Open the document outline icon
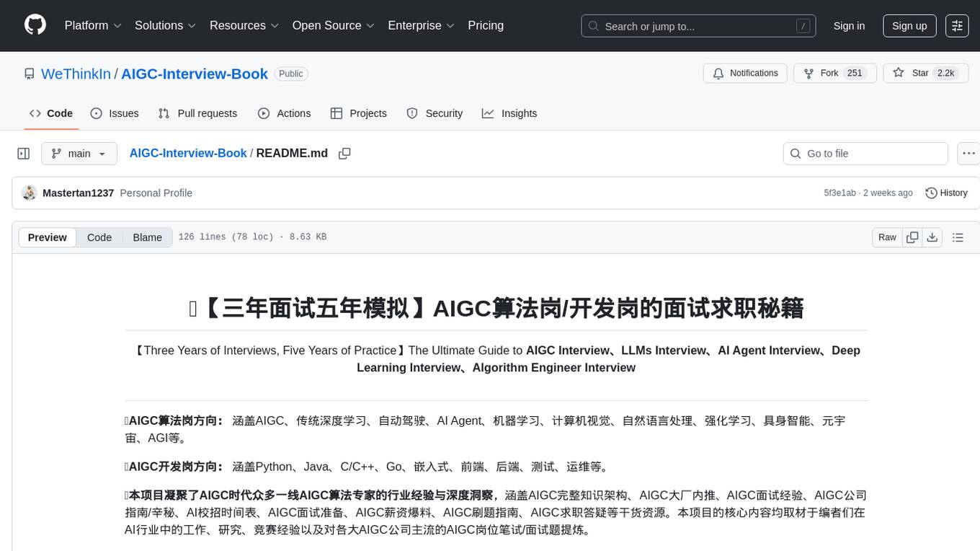Viewport: 980px width, 551px height. click(x=958, y=237)
